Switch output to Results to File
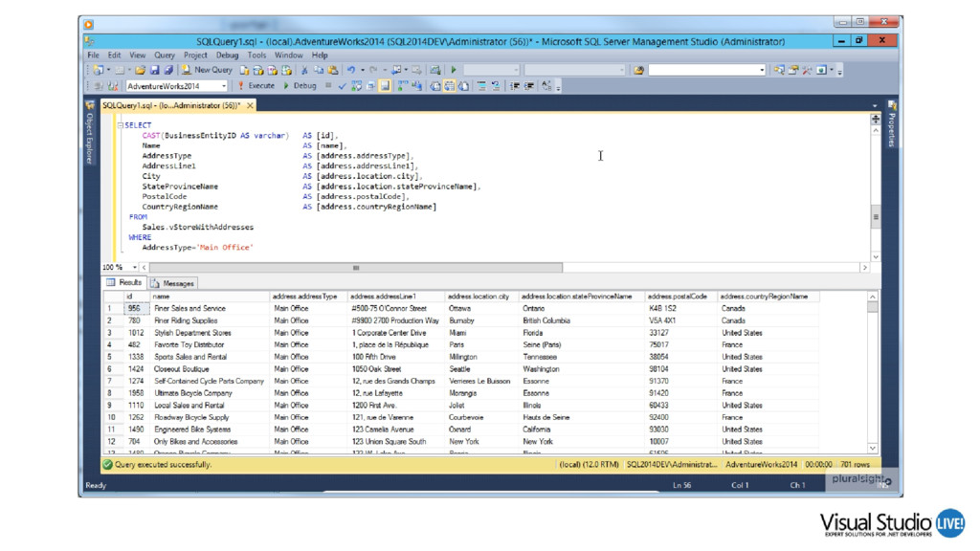The image size is (980, 551). pyautogui.click(x=464, y=86)
